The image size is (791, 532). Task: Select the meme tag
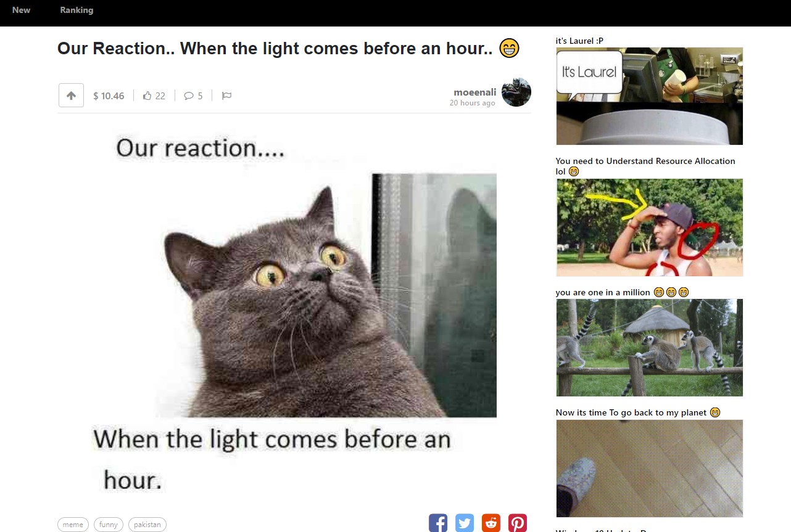(x=73, y=525)
